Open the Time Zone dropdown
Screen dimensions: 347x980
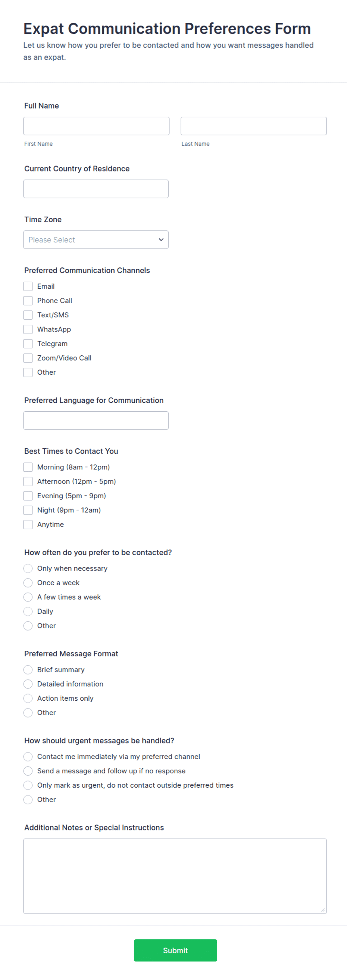click(x=96, y=240)
